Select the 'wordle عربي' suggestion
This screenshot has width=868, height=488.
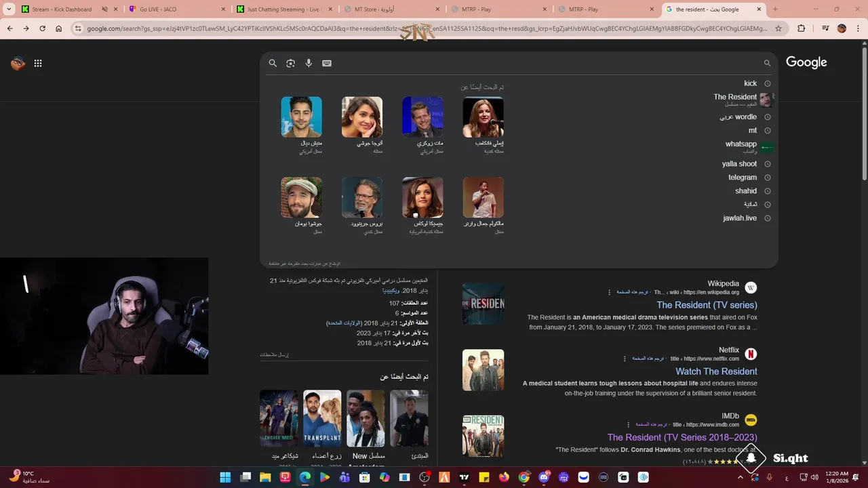738,117
